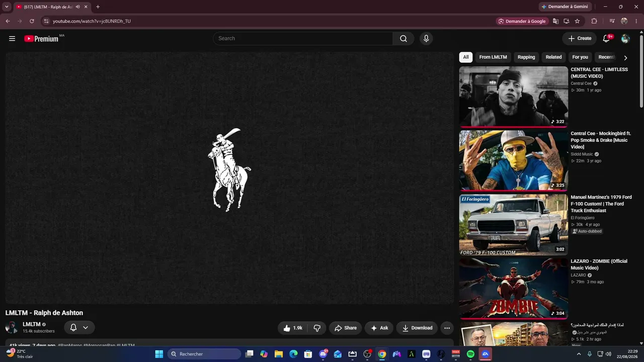Open Microsoft Edge from the taskbar
This screenshot has width=644, height=362.
pos(293,354)
